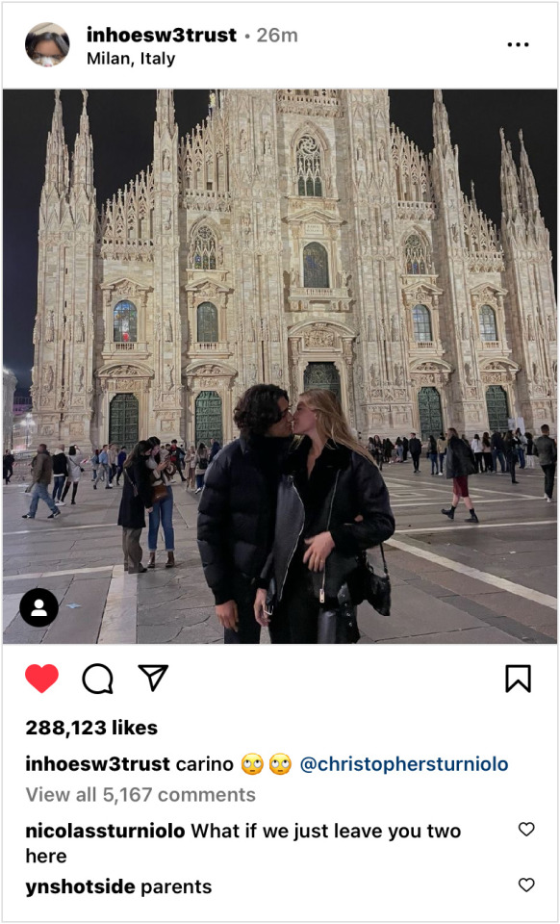Open inhoesw3trust profile avatar
Image resolution: width=560 pixels, height=924 pixels.
(47, 45)
